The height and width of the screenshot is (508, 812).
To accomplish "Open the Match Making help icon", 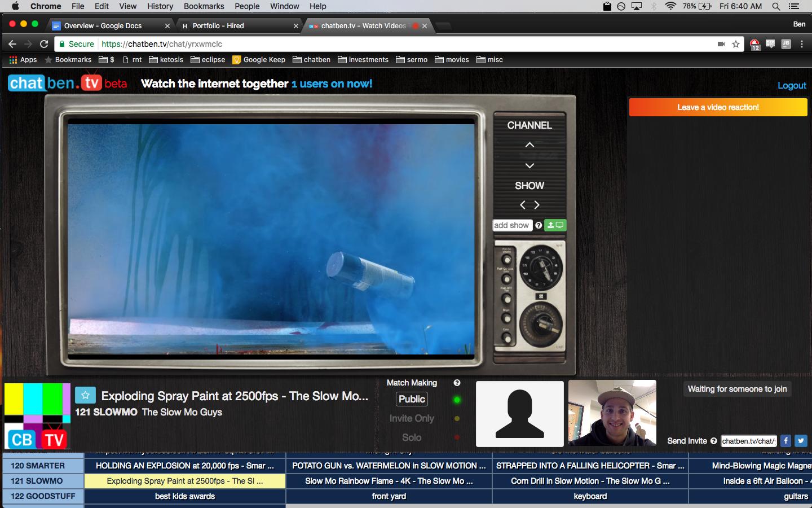I will (x=457, y=383).
